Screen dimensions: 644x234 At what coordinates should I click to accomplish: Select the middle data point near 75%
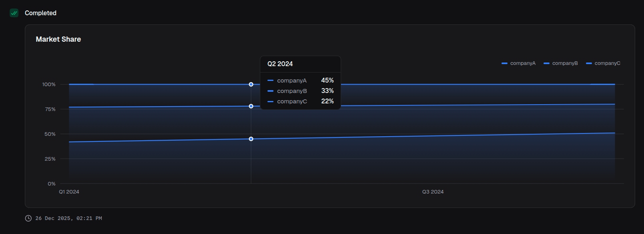pos(251,106)
